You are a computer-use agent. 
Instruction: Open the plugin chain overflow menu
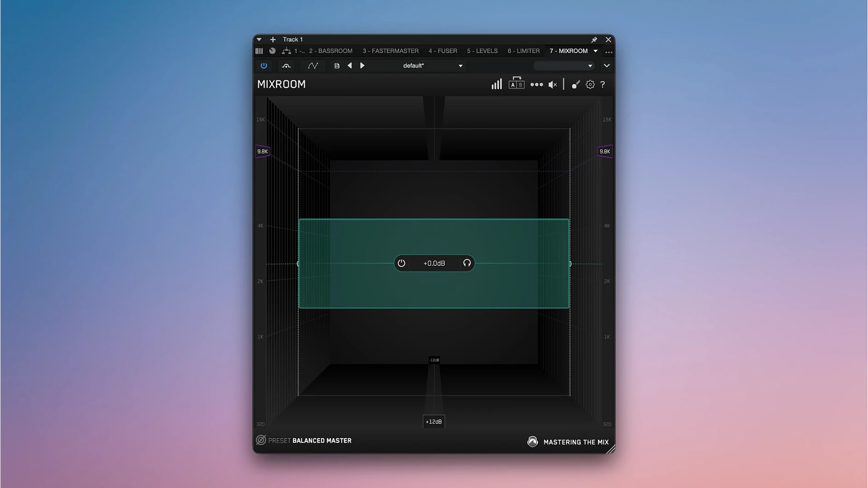tap(609, 52)
